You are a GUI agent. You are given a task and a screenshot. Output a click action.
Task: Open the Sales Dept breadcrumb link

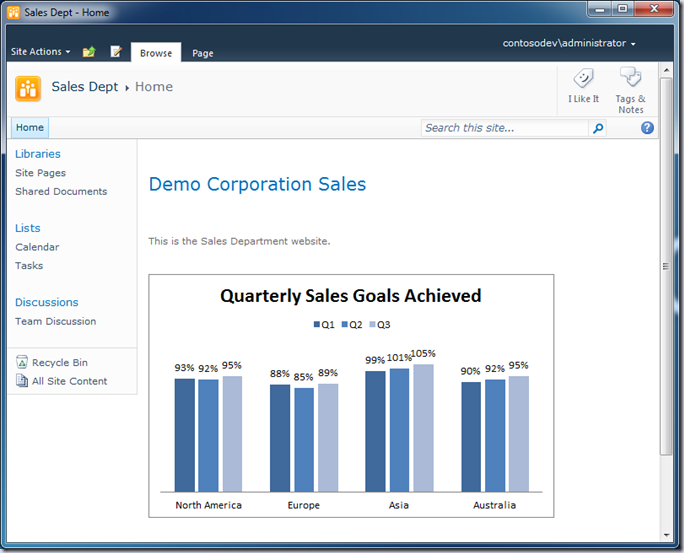(85, 86)
